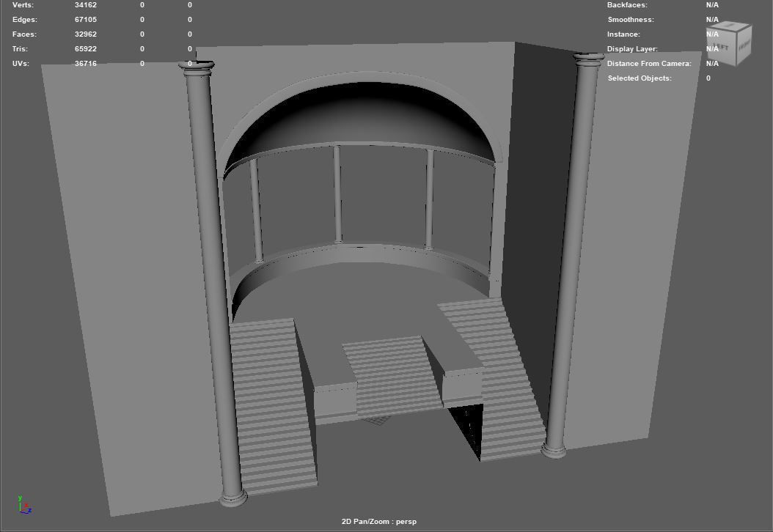This screenshot has width=773, height=532.
Task: Click the 'UVs:' heads-up label
Action: 21,64
